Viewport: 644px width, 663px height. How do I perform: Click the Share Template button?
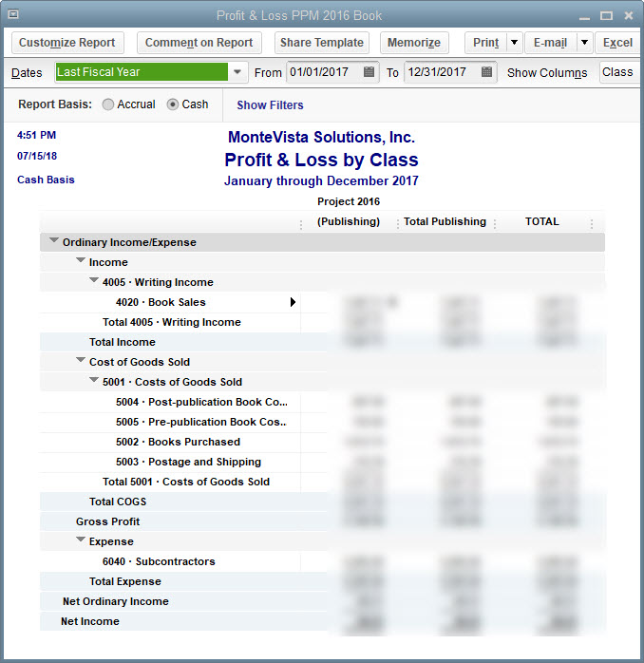coord(322,43)
